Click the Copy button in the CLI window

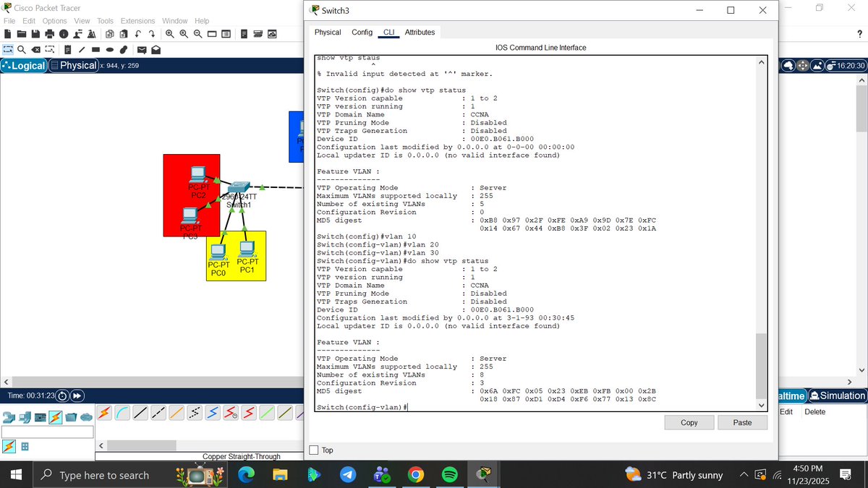688,422
